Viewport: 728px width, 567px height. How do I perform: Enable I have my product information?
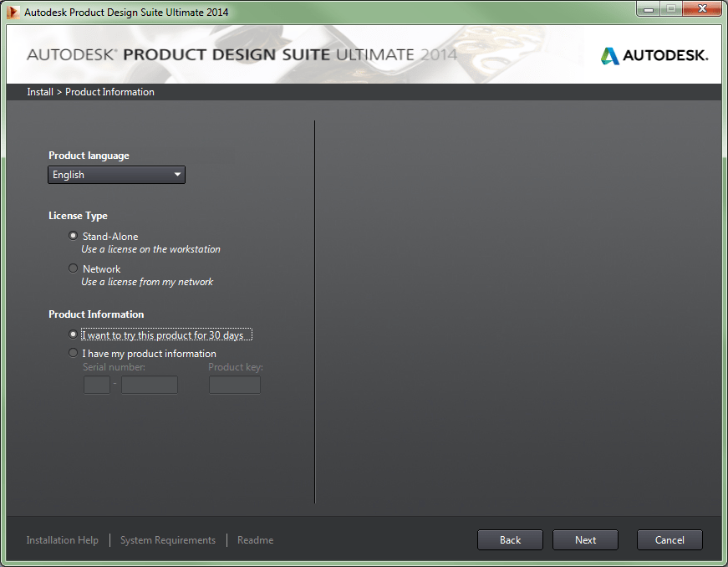point(73,353)
